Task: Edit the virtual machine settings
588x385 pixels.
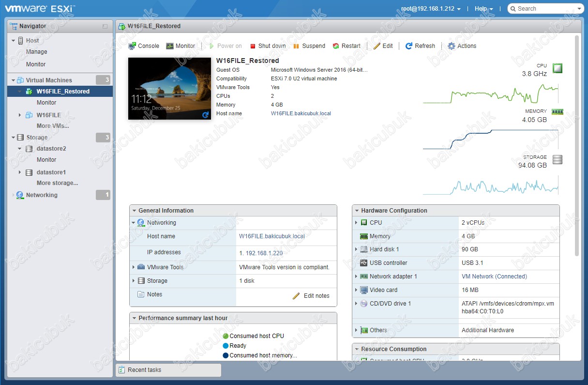Action: click(383, 46)
